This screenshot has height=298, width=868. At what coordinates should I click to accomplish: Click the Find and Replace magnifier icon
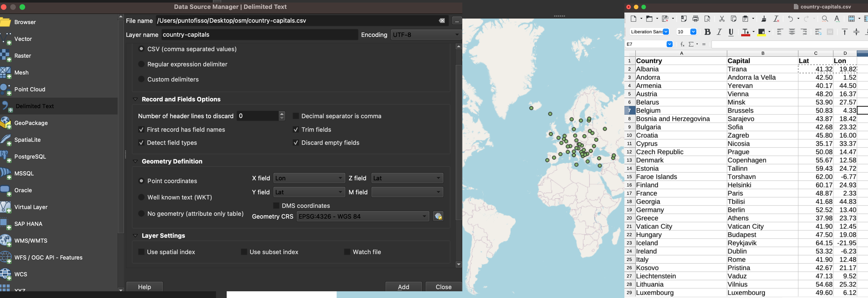825,19
